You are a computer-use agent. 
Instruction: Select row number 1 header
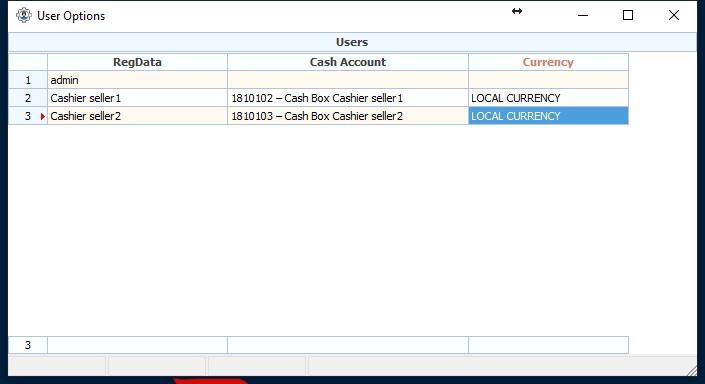tap(28, 80)
